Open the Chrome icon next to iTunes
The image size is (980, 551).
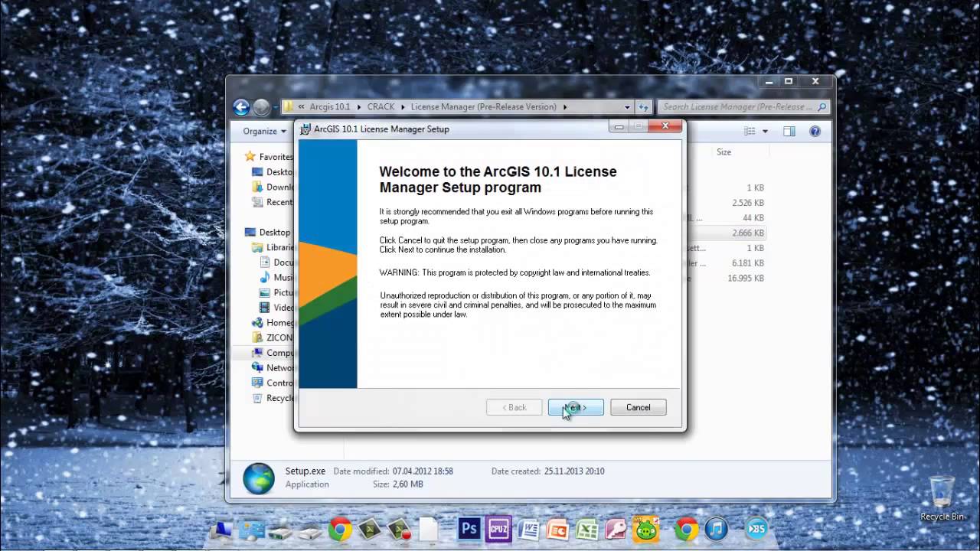point(687,529)
